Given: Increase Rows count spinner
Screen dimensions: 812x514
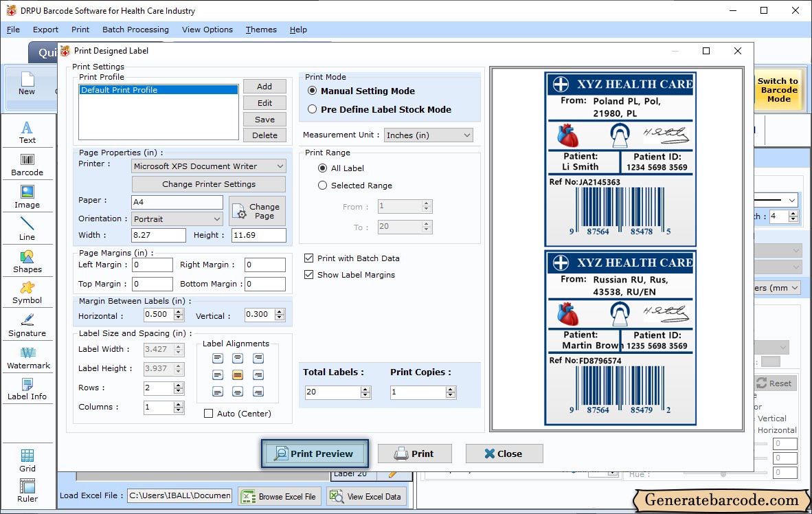Looking at the screenshot, I should (x=179, y=385).
